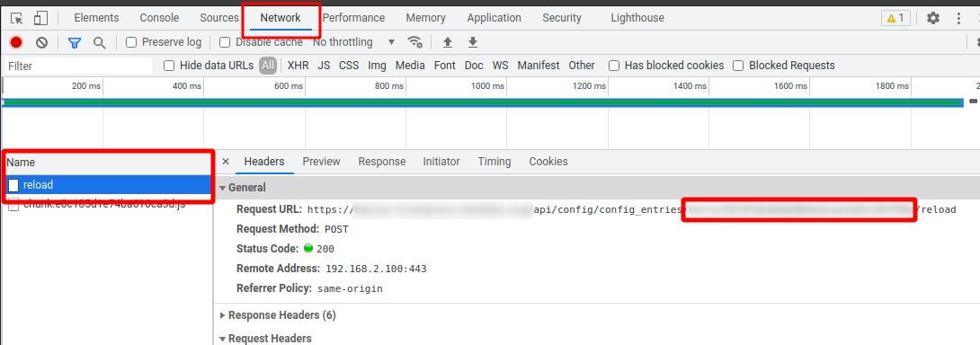Export HAR file download arrow
Viewport: 980px width, 345px height.
(x=473, y=42)
